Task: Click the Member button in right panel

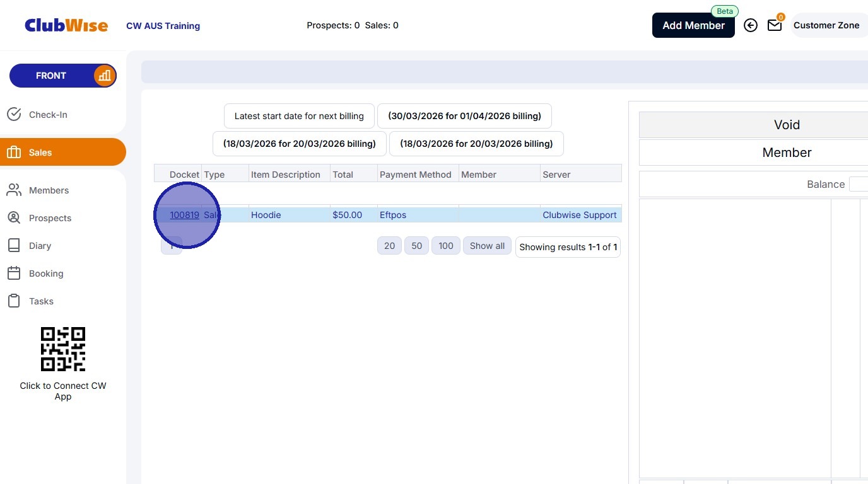Action: point(754,153)
